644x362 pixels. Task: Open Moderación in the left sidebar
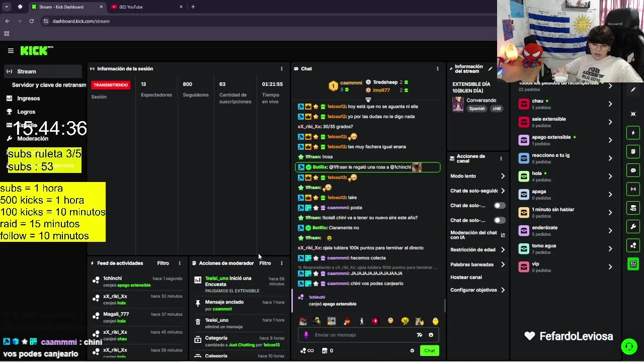[33, 139]
